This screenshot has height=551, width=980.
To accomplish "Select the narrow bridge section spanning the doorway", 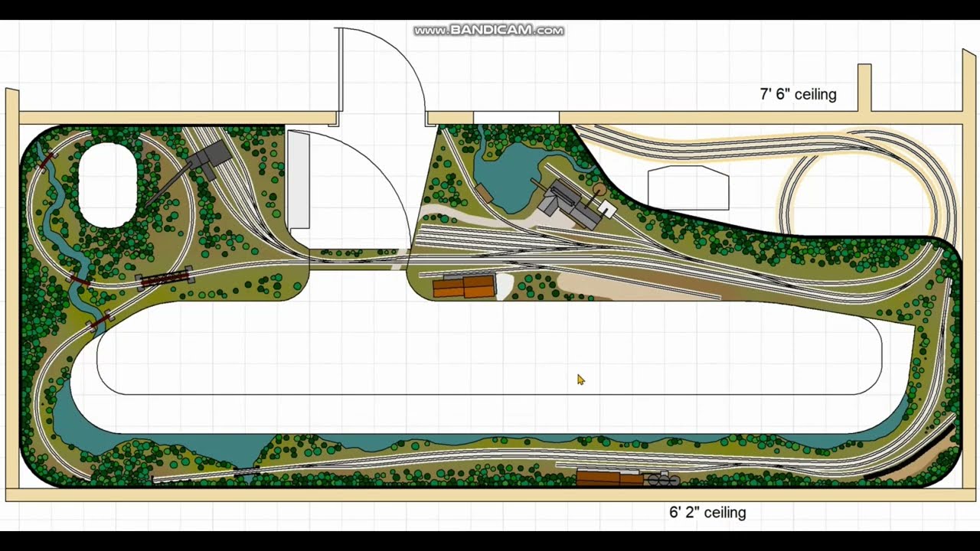I will [x=358, y=258].
